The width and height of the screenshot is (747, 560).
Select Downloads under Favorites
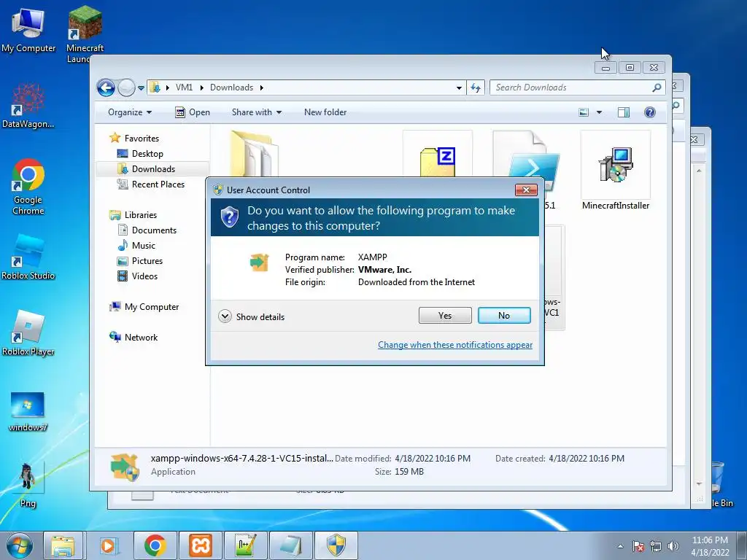point(146,169)
